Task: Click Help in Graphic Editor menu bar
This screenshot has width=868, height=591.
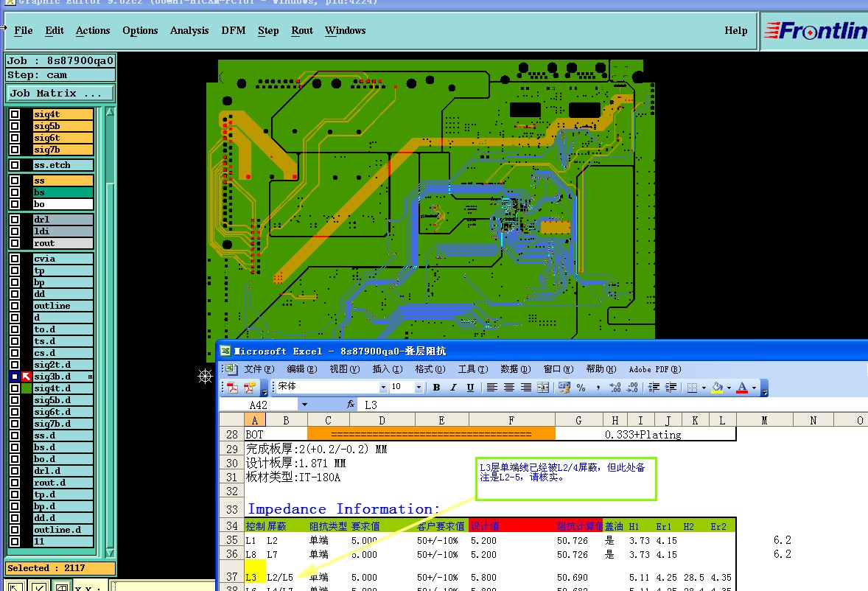Action: coord(735,30)
